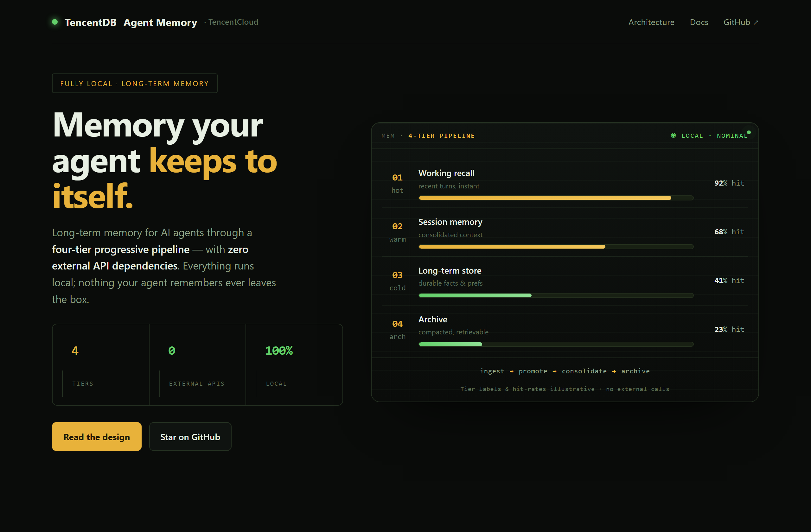The height and width of the screenshot is (532, 811).
Task: Click the green status dot beside TencentDB logo
Action: 54,22
